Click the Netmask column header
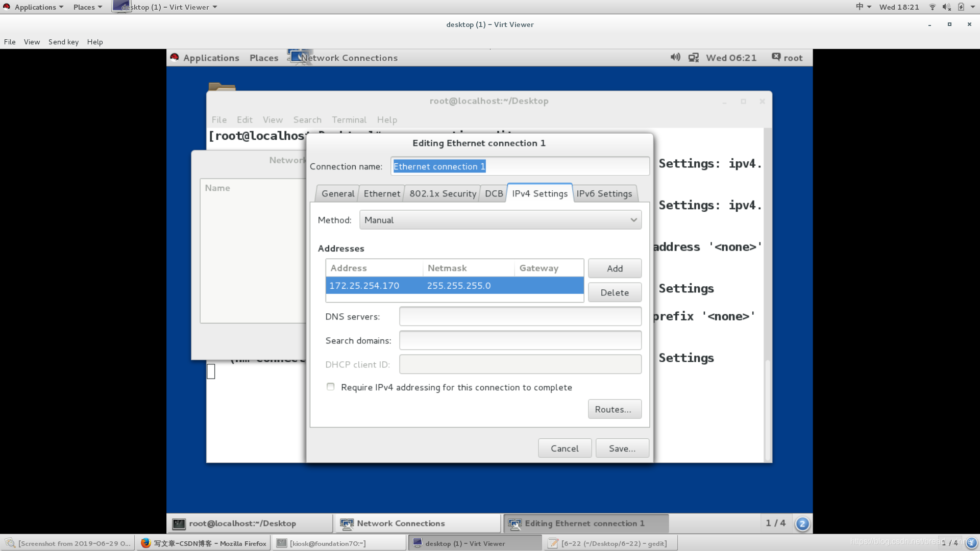This screenshot has width=980, height=551. point(469,268)
